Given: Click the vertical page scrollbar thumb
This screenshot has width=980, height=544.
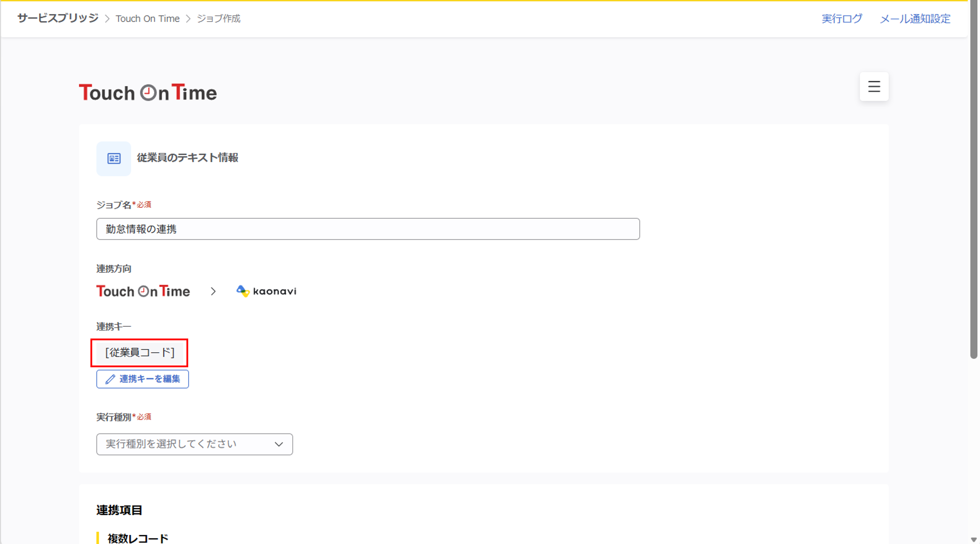Looking at the screenshot, I should tap(974, 179).
